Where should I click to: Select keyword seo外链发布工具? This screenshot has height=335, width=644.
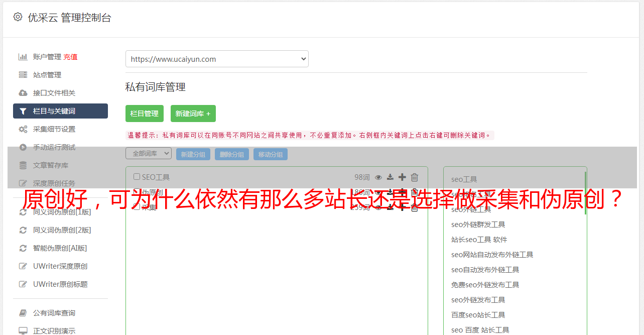tap(478, 300)
